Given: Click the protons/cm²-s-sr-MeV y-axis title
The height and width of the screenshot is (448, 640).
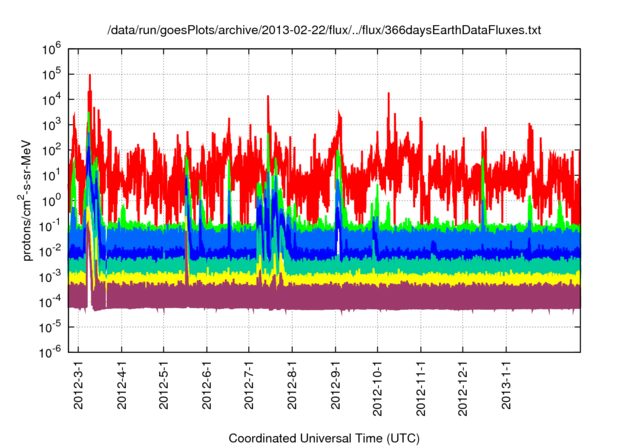Looking at the screenshot, I should point(29,200).
